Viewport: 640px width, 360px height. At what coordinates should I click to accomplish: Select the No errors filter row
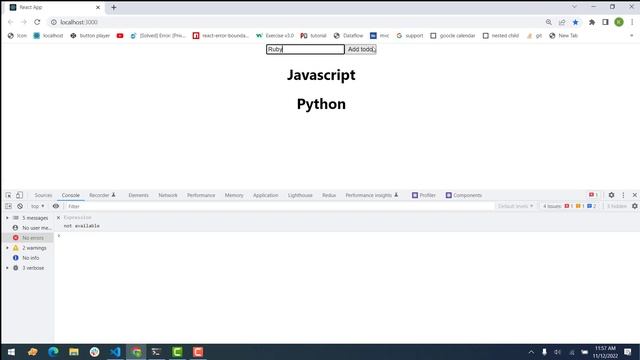click(28, 238)
